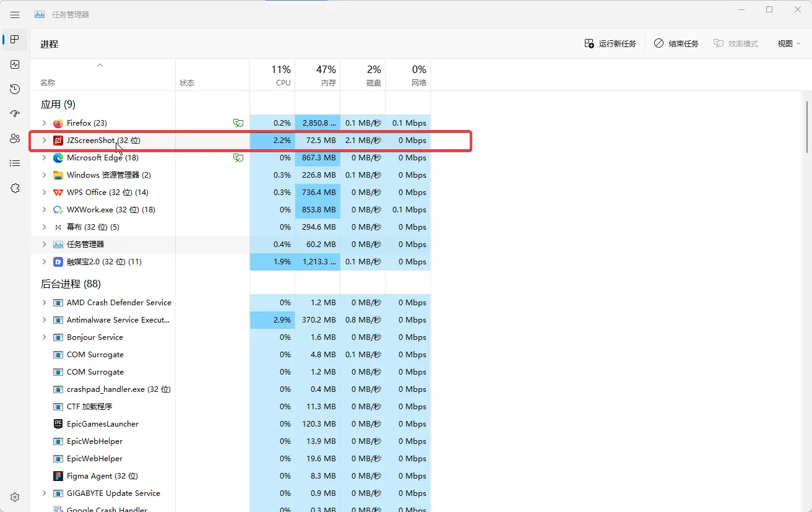Open the Processes sidebar icon
The height and width of the screenshot is (512, 812).
click(x=15, y=40)
